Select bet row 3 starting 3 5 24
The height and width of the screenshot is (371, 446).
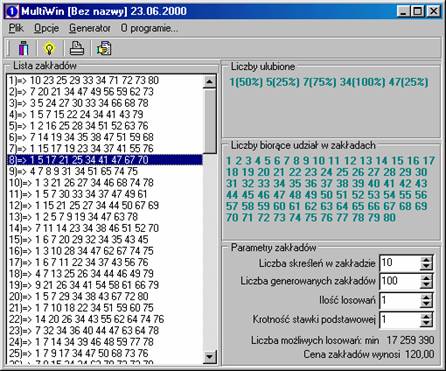click(105, 103)
